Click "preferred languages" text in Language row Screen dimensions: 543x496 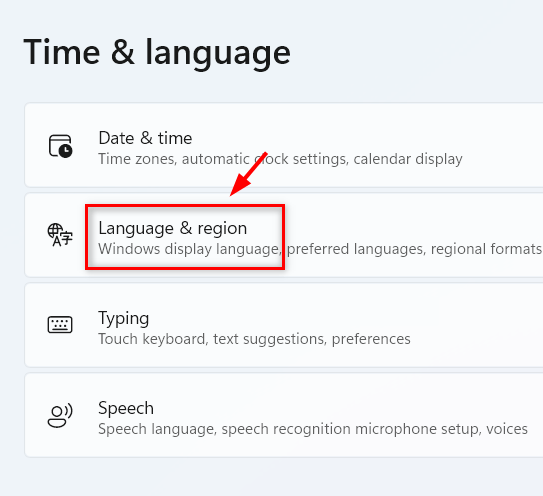(356, 249)
